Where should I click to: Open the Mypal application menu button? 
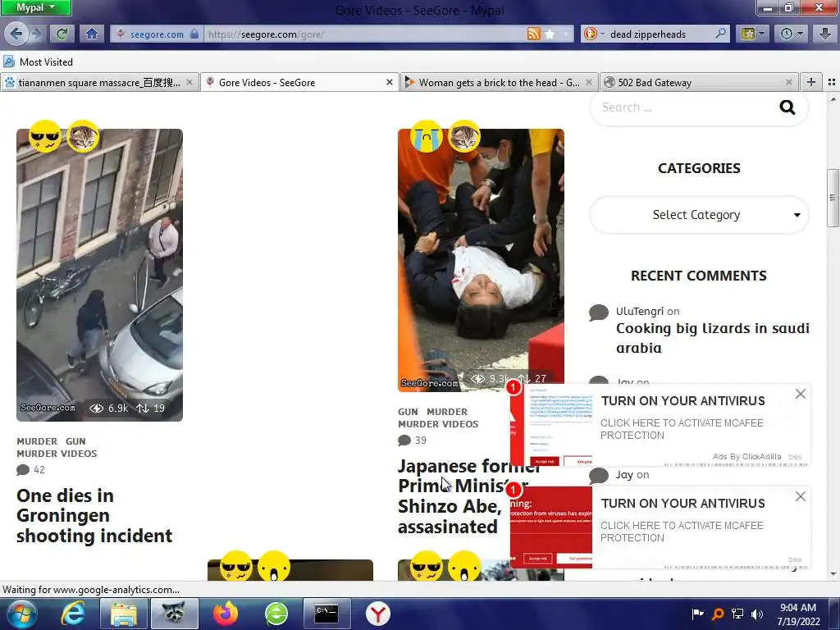click(35, 7)
